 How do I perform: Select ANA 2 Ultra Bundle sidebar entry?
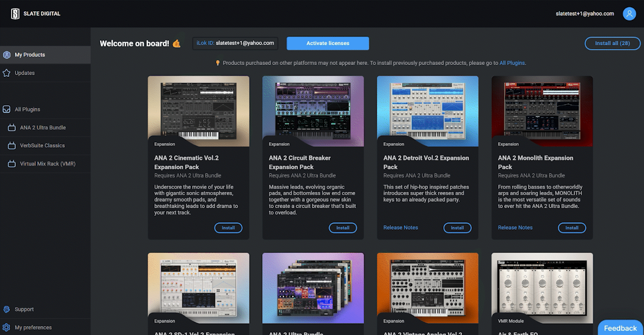(45, 128)
